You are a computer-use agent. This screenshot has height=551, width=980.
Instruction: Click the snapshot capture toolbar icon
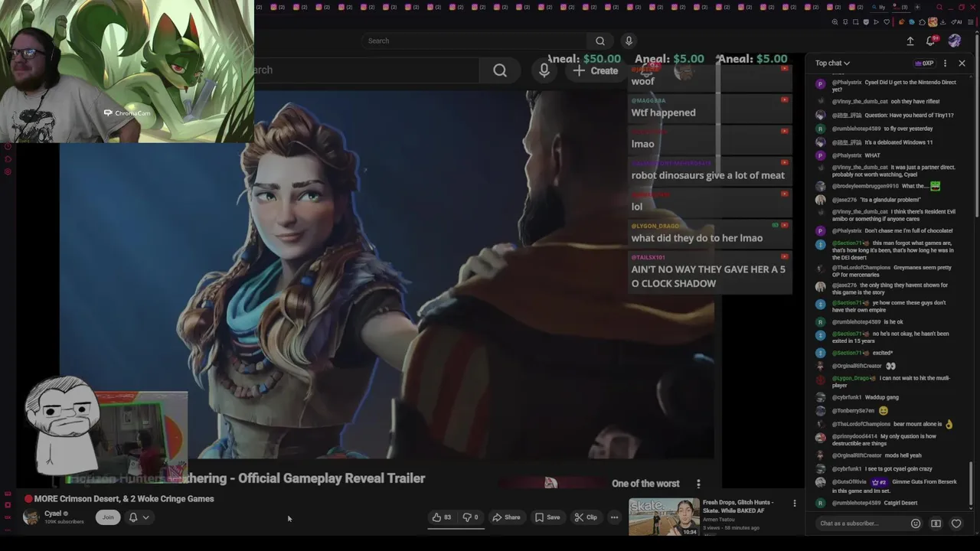[x=855, y=22]
